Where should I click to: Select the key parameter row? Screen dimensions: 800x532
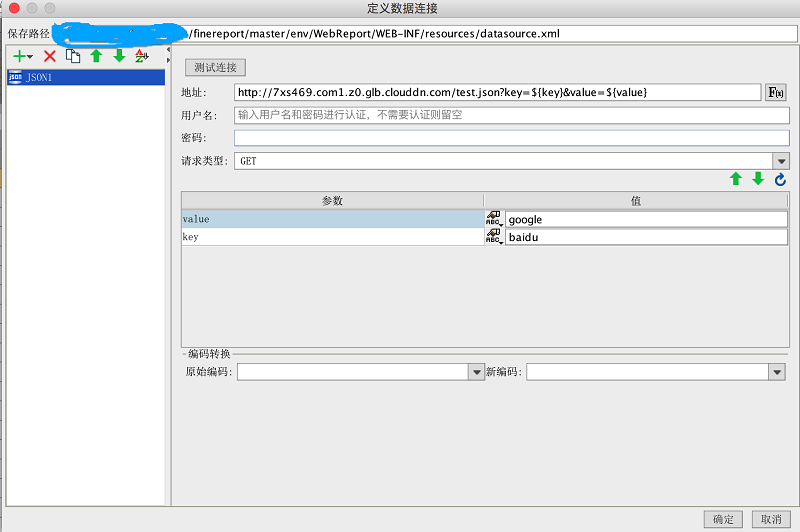pyautogui.click(x=333, y=237)
